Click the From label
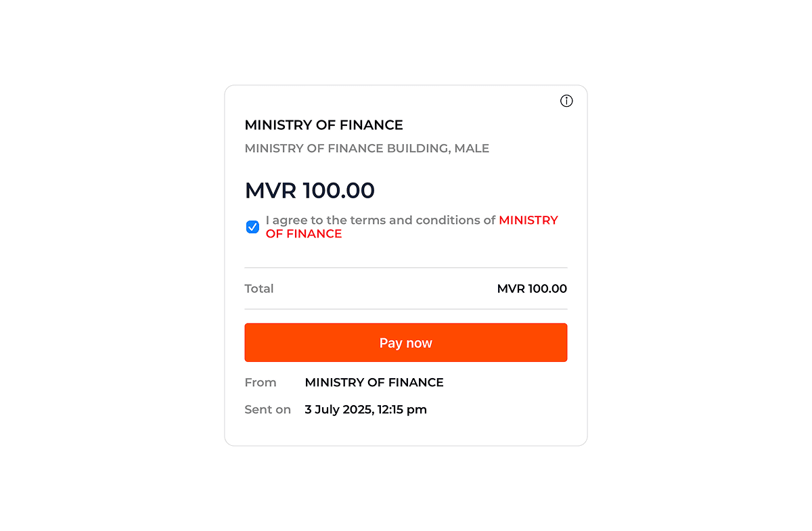This screenshot has width=812, height=531. pos(261,383)
